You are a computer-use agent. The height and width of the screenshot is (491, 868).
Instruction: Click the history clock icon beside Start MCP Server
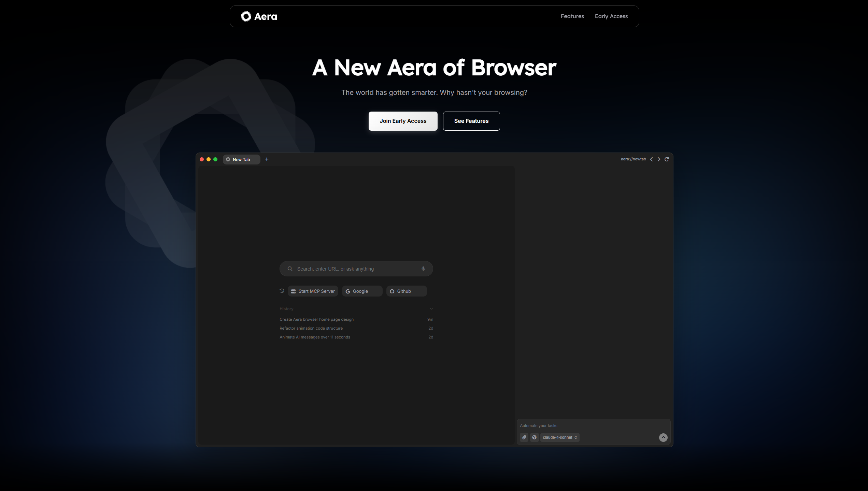click(x=282, y=291)
